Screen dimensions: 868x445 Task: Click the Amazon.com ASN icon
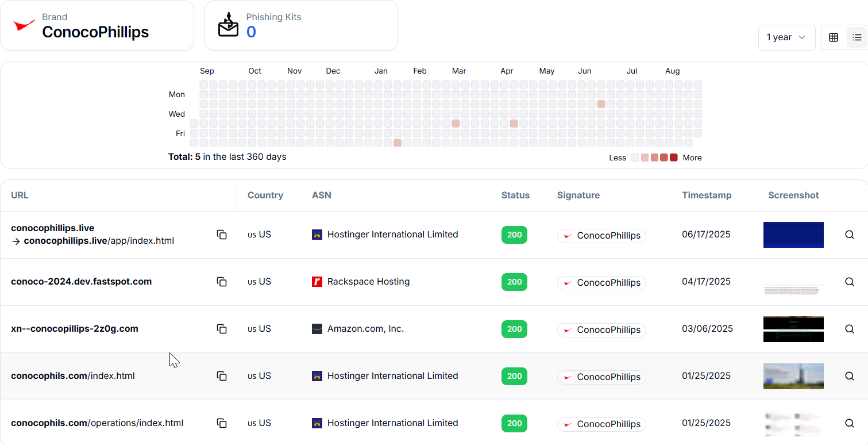317,329
